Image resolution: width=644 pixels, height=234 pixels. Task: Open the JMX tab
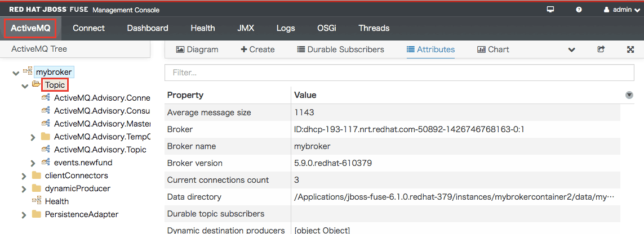coord(246,28)
